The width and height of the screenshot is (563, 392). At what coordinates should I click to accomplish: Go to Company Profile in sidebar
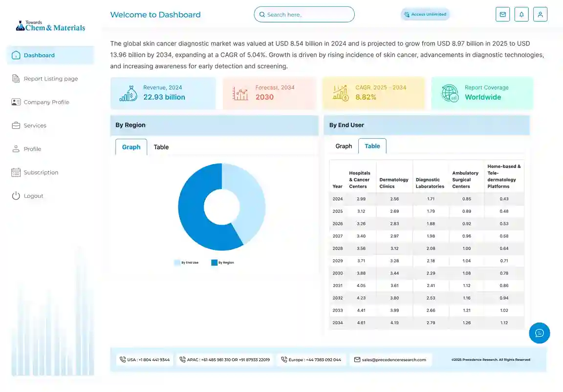pos(46,102)
